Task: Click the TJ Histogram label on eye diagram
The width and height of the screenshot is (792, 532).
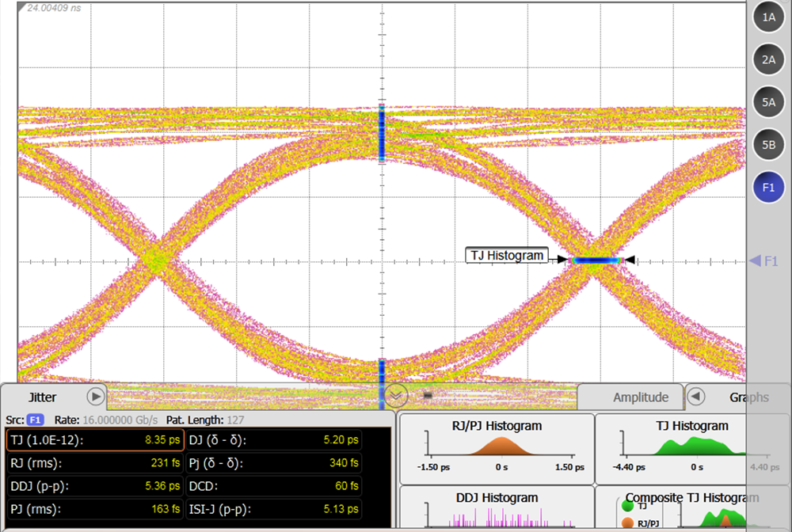Action: pos(508,256)
